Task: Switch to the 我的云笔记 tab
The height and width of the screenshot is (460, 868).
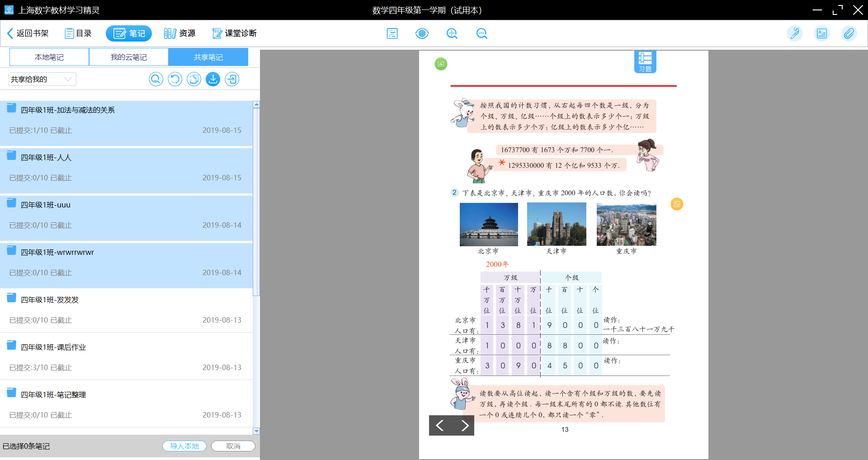Action: pyautogui.click(x=129, y=57)
